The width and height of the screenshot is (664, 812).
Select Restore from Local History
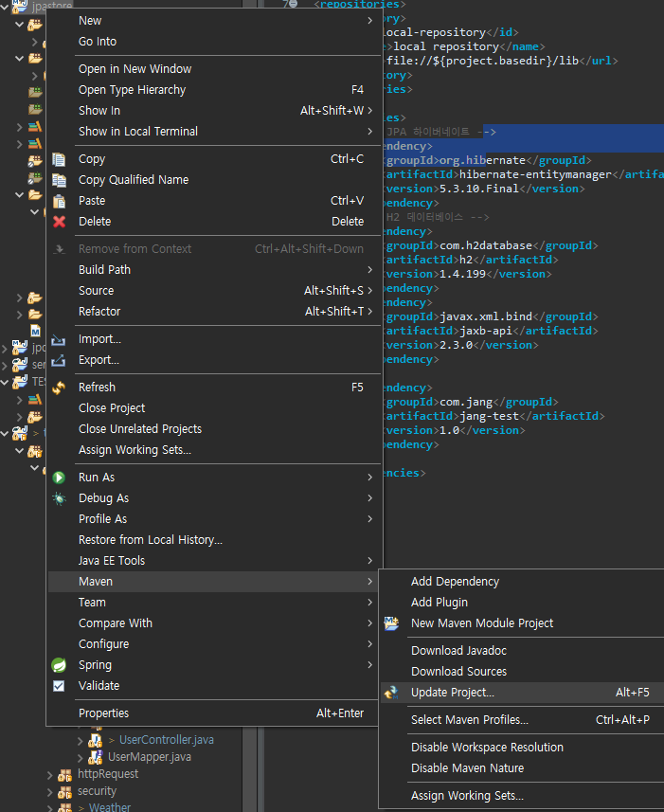214,540
